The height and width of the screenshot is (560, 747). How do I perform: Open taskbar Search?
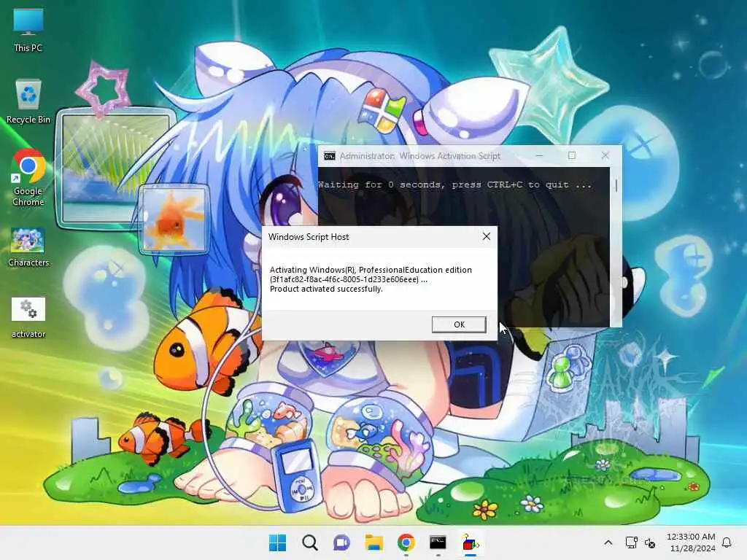[x=309, y=542]
